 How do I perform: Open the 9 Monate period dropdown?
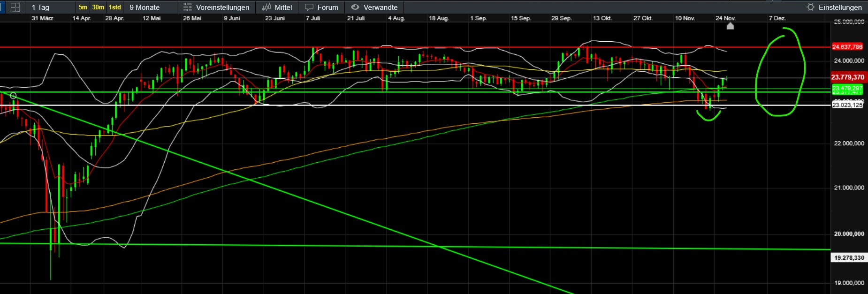(145, 7)
